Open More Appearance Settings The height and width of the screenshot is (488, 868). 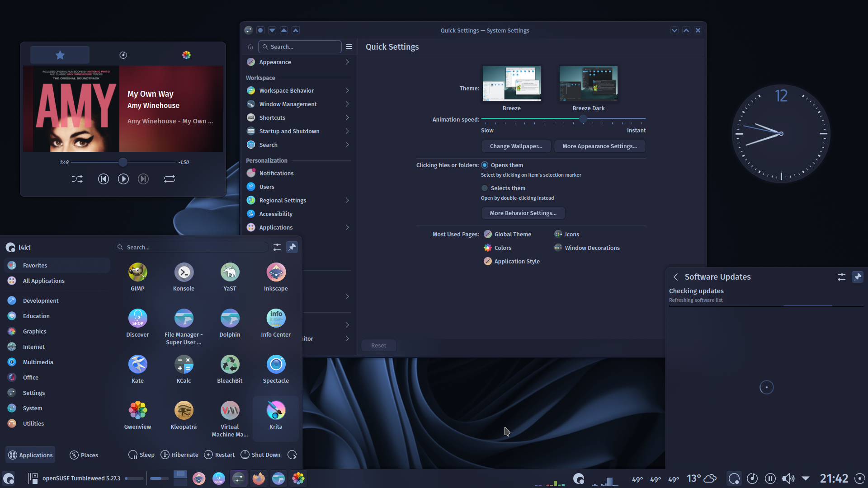pyautogui.click(x=599, y=146)
